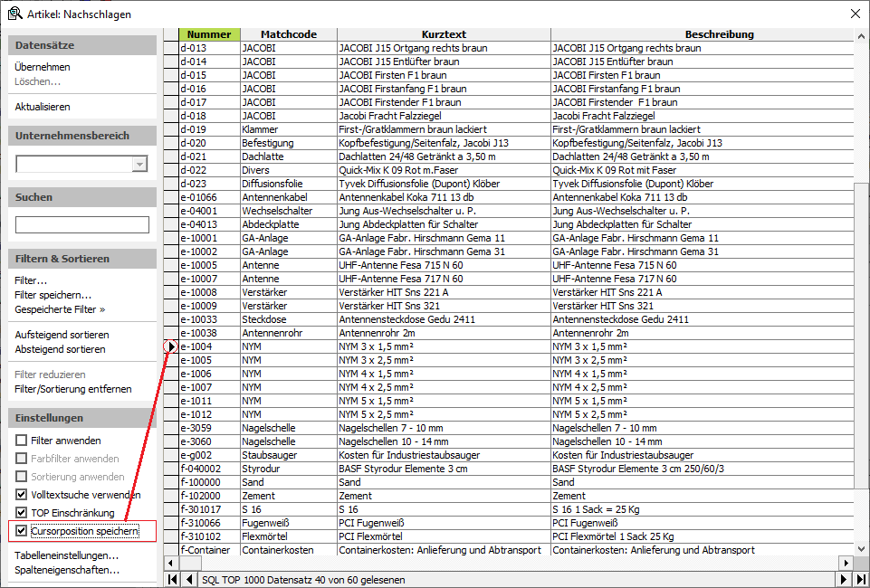Click Aktualisieren to refresh
The height and width of the screenshot is (588, 870).
coord(43,107)
